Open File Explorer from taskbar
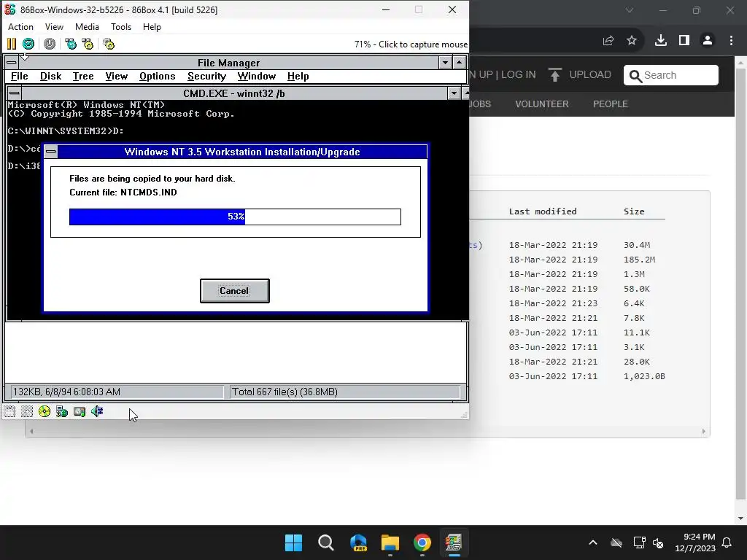747x560 pixels. pyautogui.click(x=390, y=542)
